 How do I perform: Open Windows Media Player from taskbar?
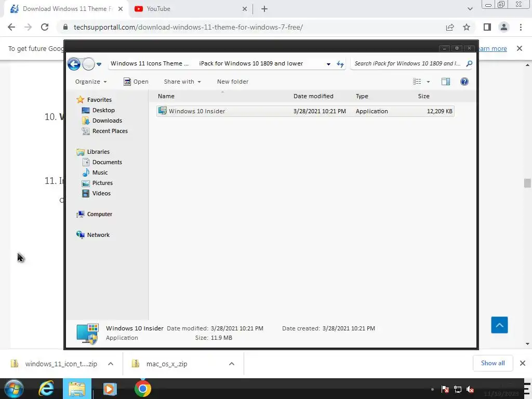[x=110, y=389]
